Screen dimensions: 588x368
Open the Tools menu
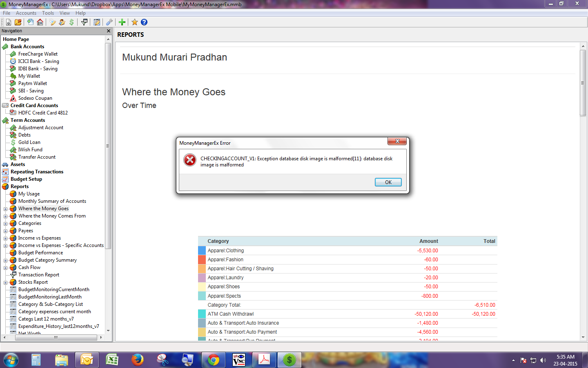click(x=48, y=13)
